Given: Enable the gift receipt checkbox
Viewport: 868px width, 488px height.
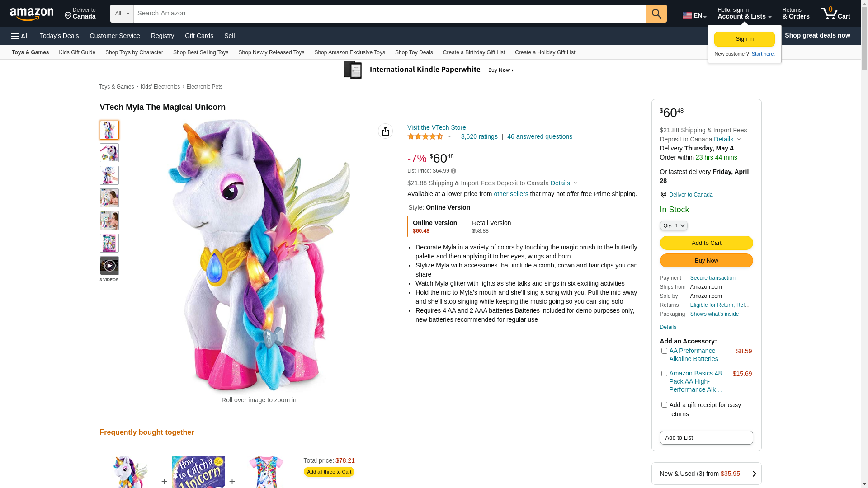Looking at the screenshot, I should pos(664,405).
